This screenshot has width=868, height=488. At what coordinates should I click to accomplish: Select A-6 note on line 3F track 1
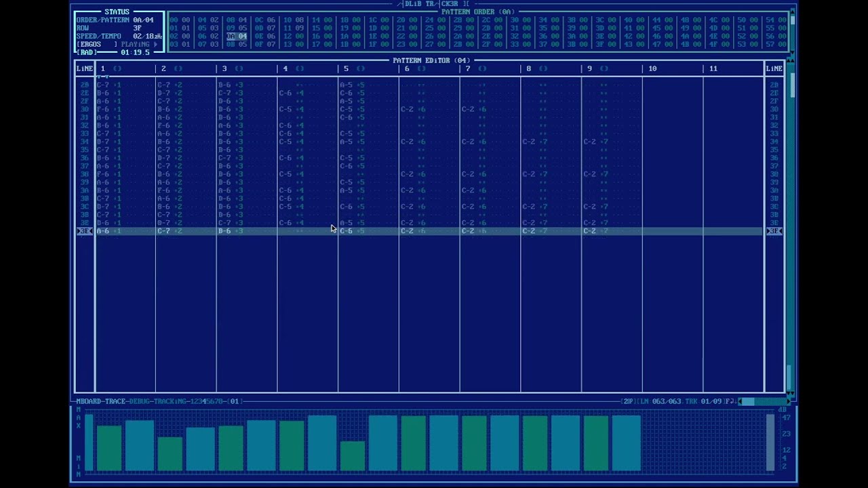point(104,231)
